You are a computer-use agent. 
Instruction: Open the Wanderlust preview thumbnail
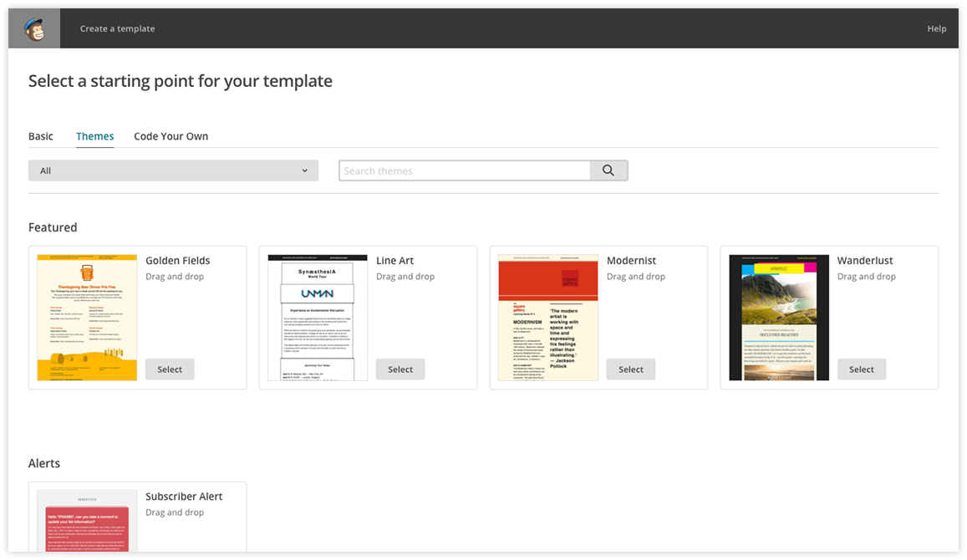(779, 318)
